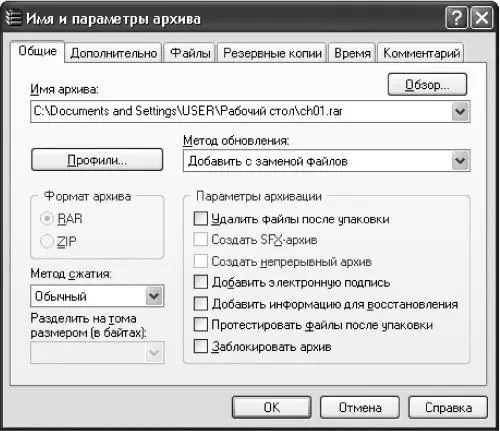Open the Профили... button
The width and height of the screenshot is (500, 431).
pyautogui.click(x=97, y=160)
